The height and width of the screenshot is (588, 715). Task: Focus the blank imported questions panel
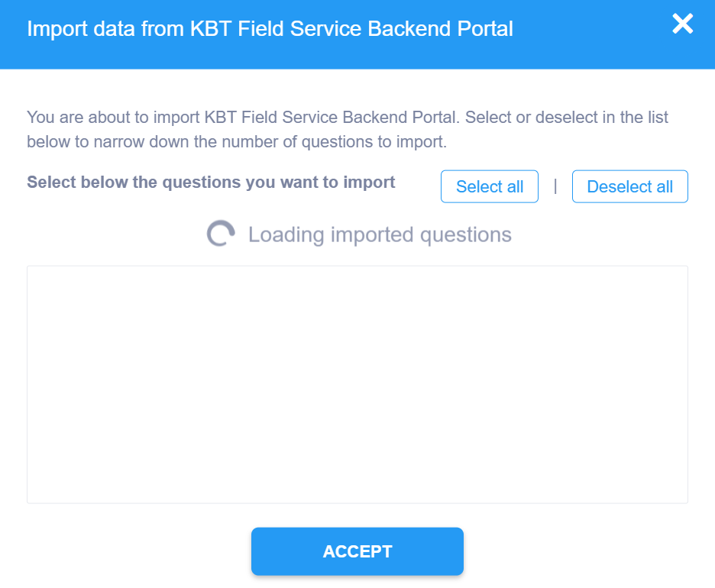click(357, 384)
